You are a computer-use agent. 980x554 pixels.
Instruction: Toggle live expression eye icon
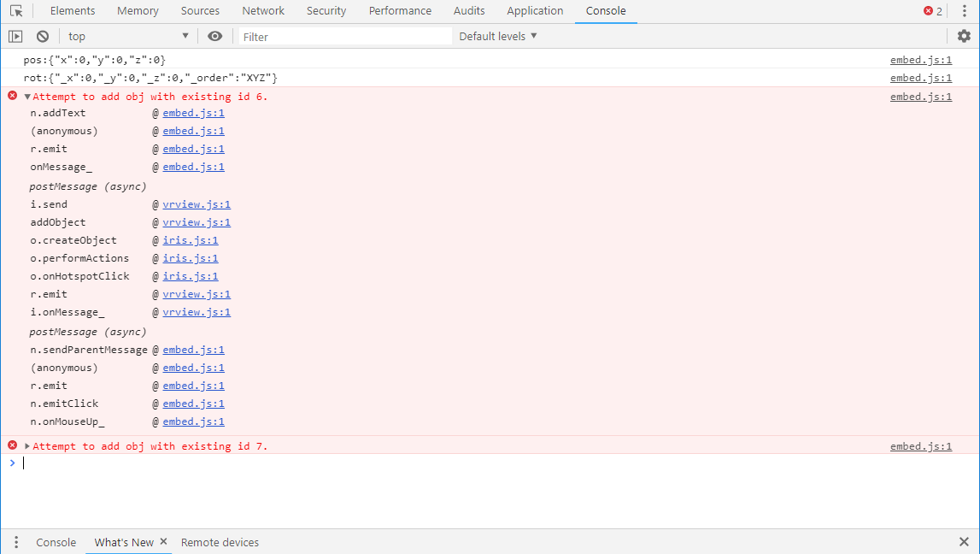[x=215, y=36]
